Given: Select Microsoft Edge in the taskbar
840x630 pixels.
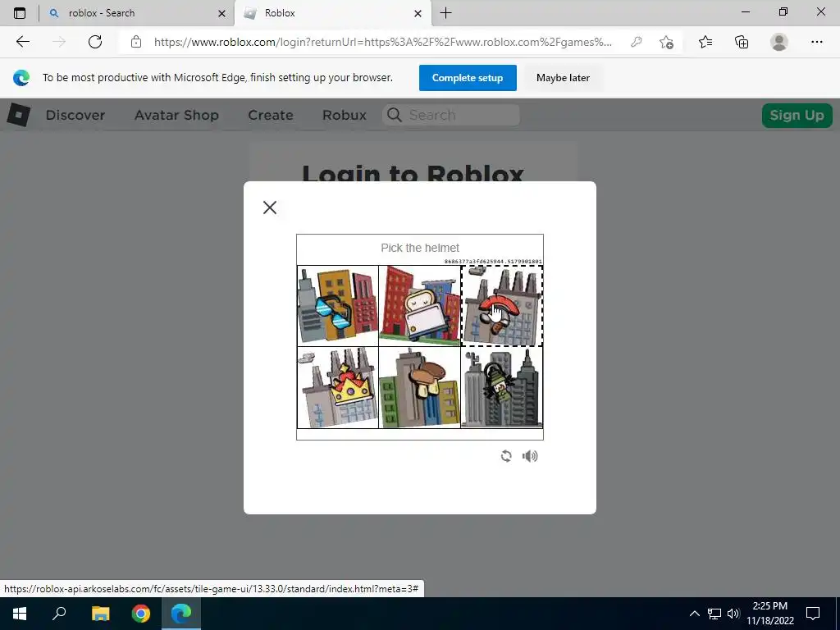Looking at the screenshot, I should pyautogui.click(x=181, y=614).
